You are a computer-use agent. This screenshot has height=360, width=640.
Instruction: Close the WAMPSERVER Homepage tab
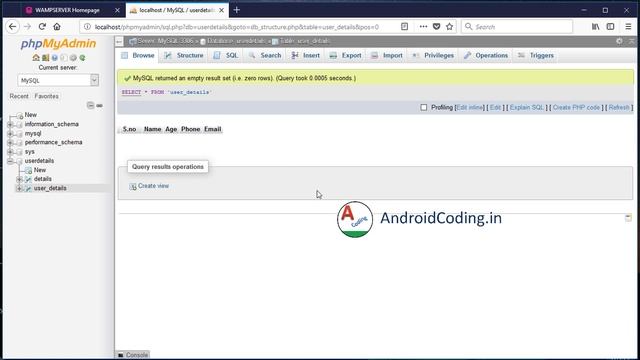117,10
